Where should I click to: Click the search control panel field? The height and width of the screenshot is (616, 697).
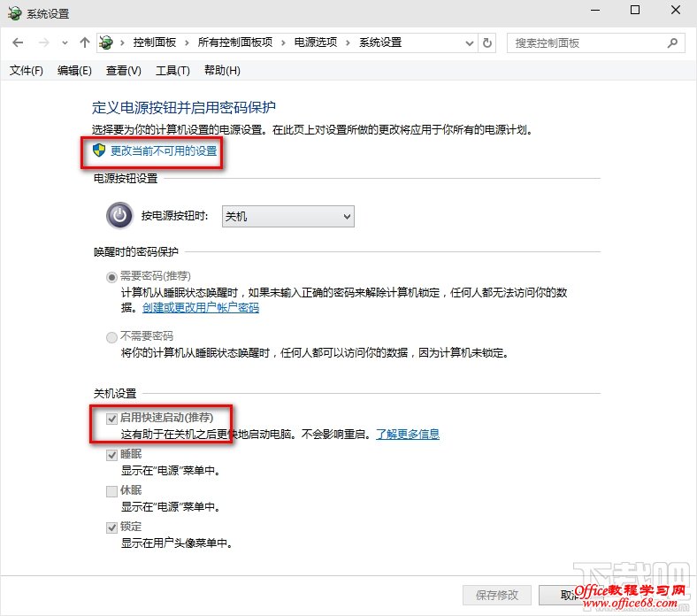point(595,42)
